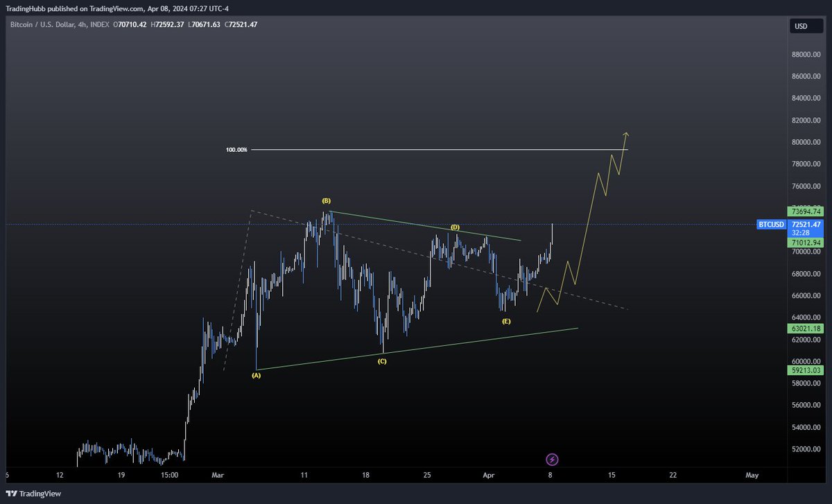832x504 pixels.
Task: Click the 82000.00 price axis label
Action: tap(807, 121)
